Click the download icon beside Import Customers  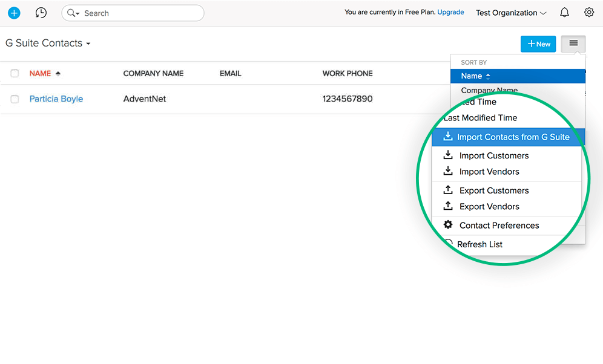tap(448, 154)
